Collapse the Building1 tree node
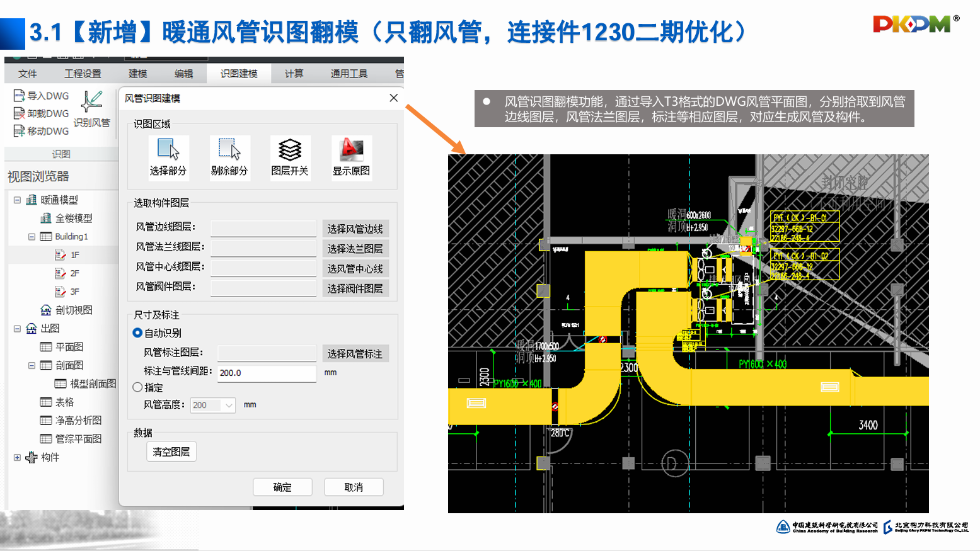The height and width of the screenshot is (551, 980). click(32, 237)
